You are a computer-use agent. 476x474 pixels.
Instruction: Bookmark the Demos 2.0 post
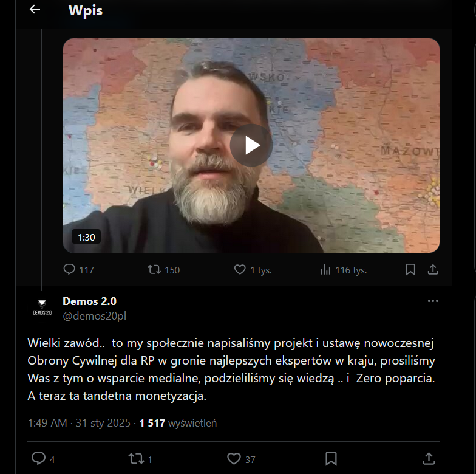click(331, 458)
